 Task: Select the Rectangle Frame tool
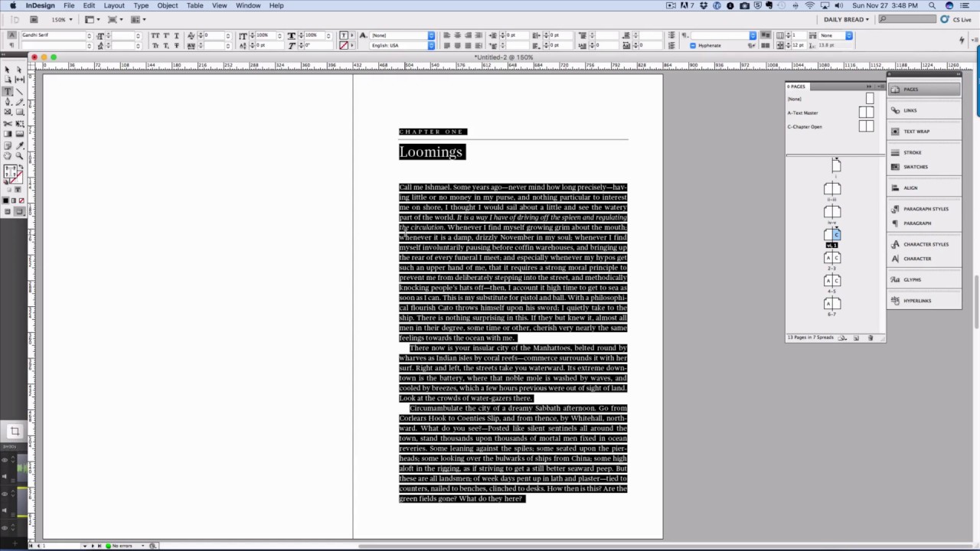click(8, 112)
